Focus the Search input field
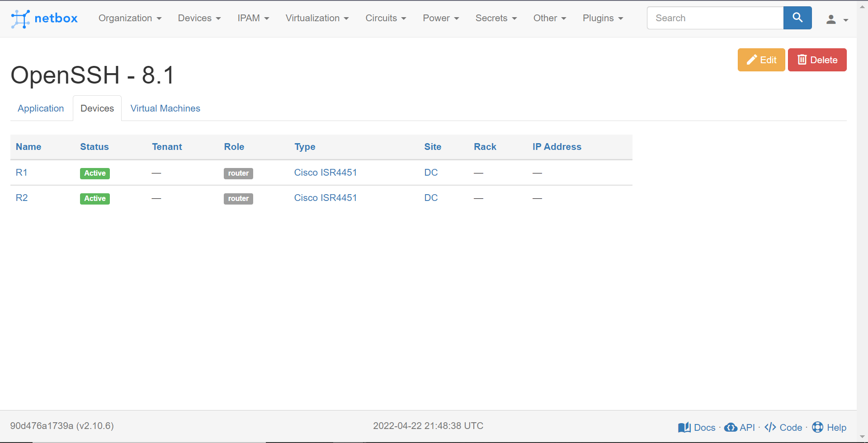The image size is (868, 443). coord(715,18)
